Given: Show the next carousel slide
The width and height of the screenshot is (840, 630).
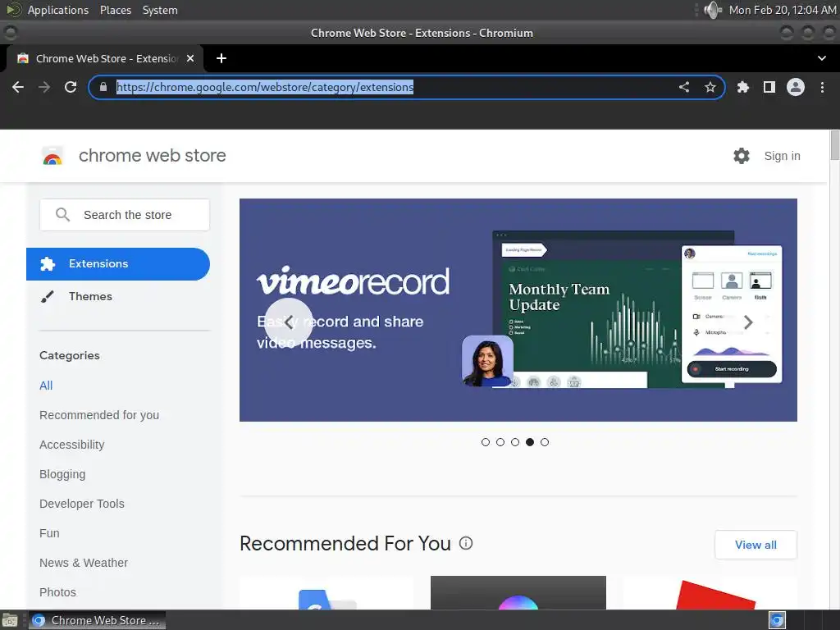Looking at the screenshot, I should tap(748, 322).
